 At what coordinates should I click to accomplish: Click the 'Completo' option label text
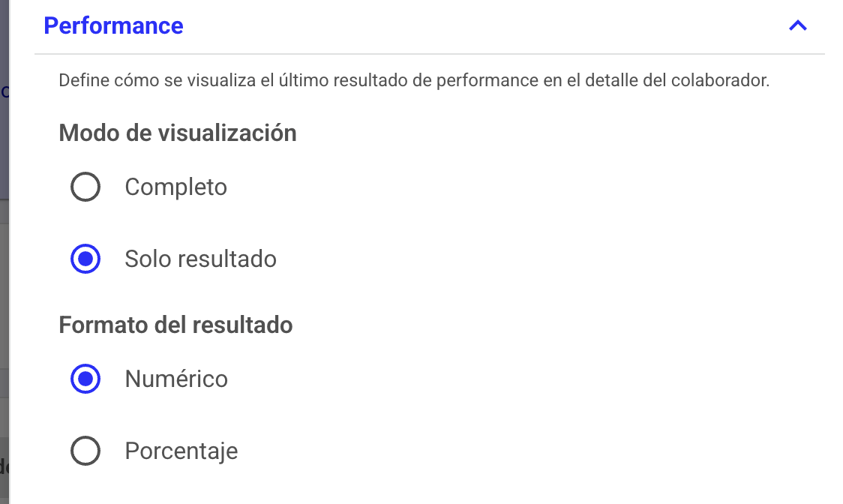tap(175, 187)
